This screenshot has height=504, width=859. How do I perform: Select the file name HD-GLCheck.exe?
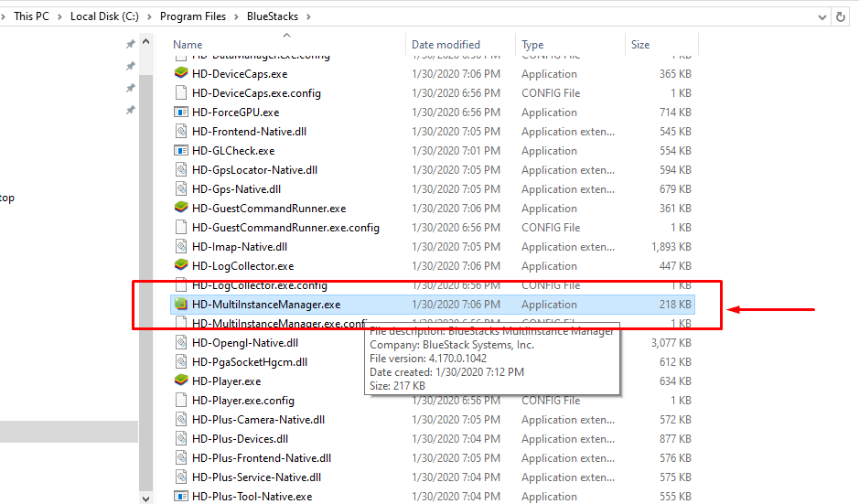pos(233,151)
